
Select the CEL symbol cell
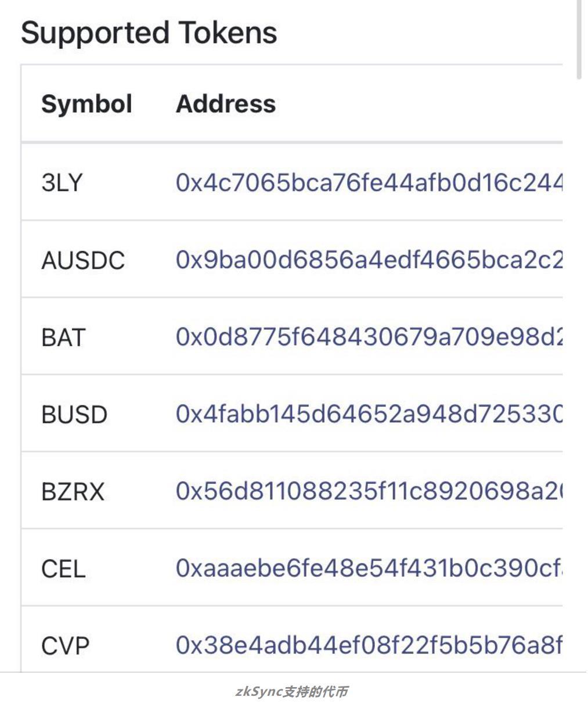point(63,569)
